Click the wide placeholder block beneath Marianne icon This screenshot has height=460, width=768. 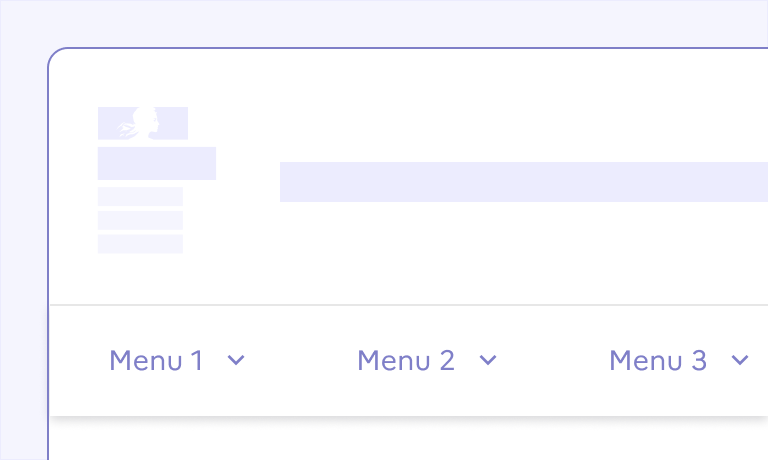pyautogui.click(x=157, y=163)
